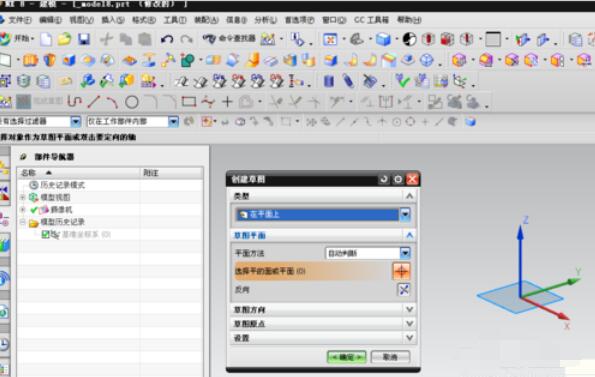Open the CC 工具箱 menu
Screen dimensions: 595x377
pyautogui.click(x=371, y=20)
